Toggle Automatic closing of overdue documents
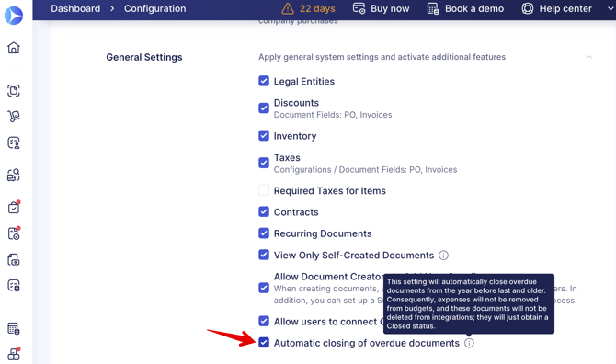The width and height of the screenshot is (616, 364). pyautogui.click(x=264, y=343)
